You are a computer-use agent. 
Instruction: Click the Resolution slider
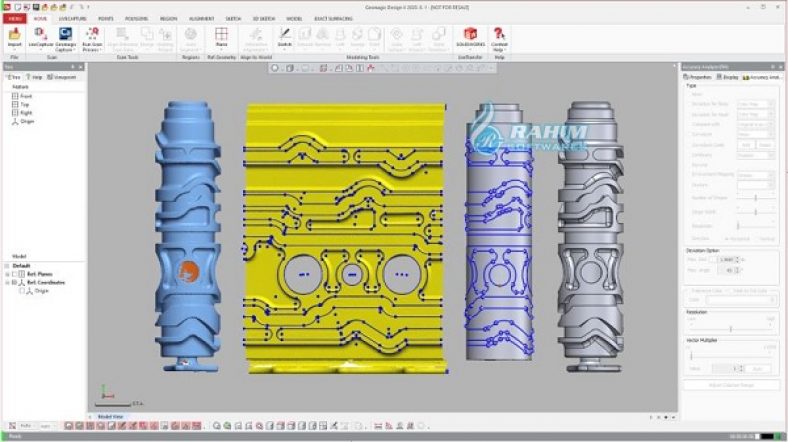coord(730,328)
